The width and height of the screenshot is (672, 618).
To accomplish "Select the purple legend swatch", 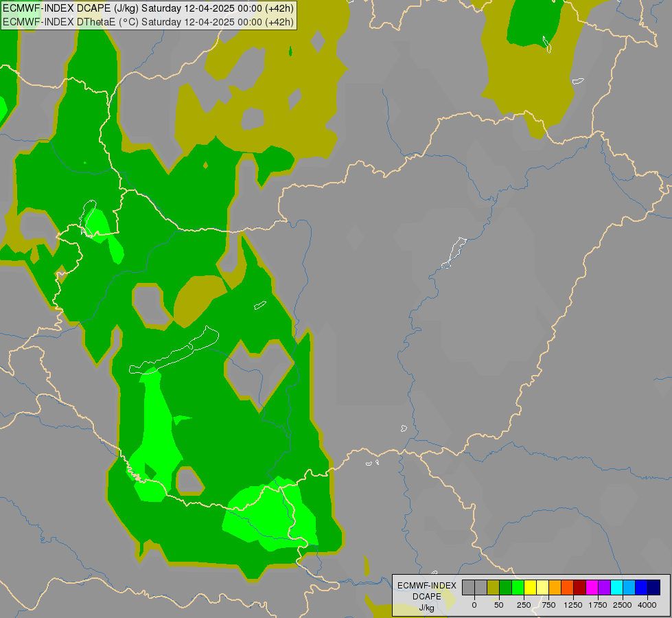I will click(605, 588).
